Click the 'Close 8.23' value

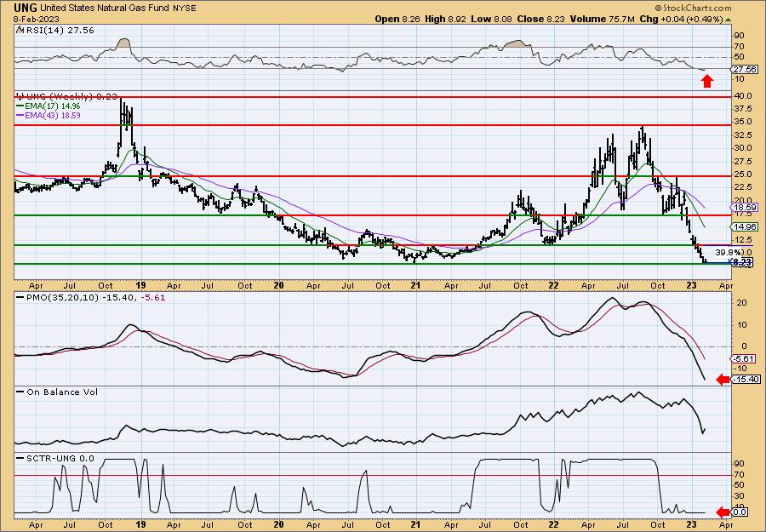(542, 19)
